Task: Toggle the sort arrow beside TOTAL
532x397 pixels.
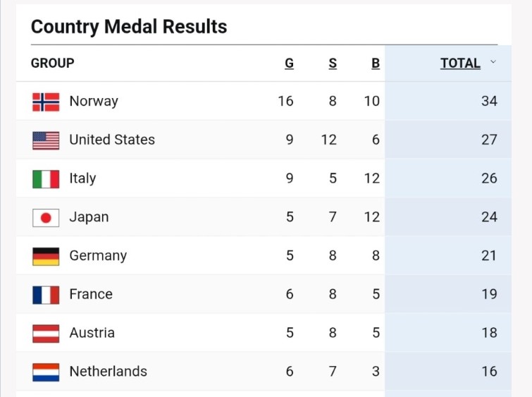Action: pyautogui.click(x=493, y=62)
